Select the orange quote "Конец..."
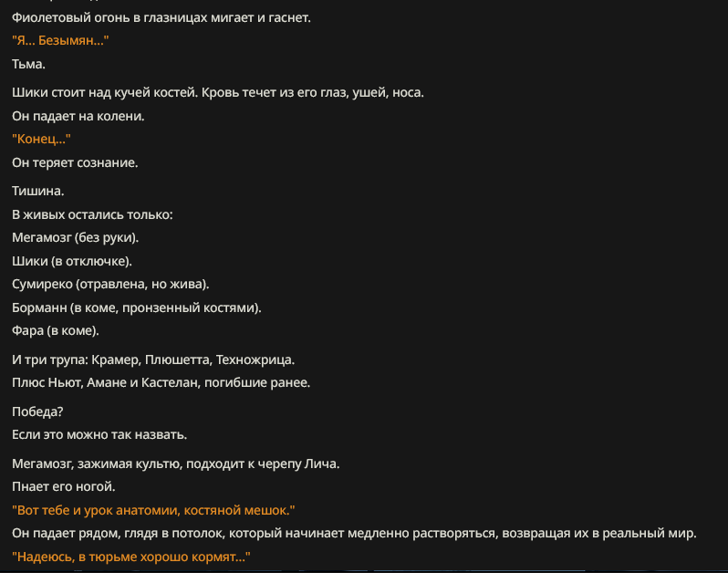The image size is (728, 573). point(41,140)
